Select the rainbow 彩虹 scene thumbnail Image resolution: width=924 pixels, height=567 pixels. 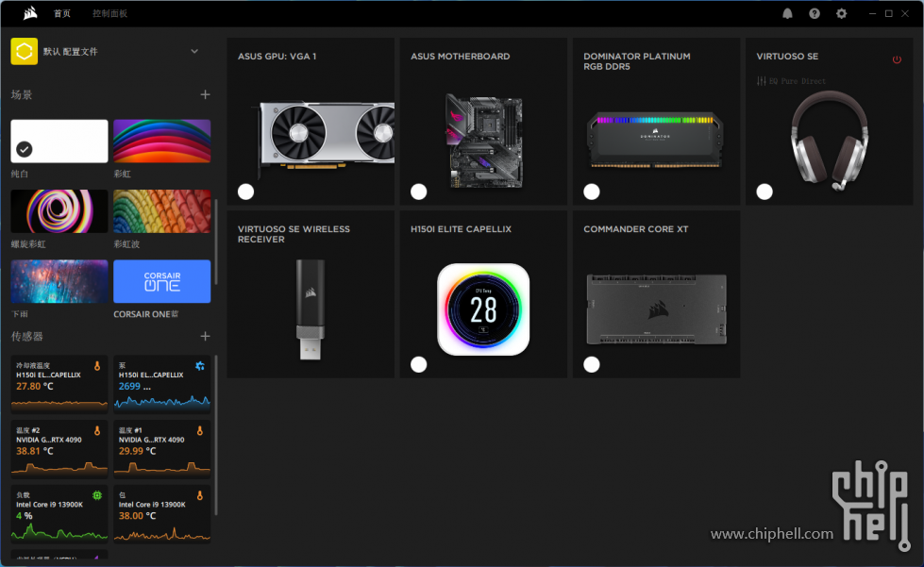tap(161, 142)
